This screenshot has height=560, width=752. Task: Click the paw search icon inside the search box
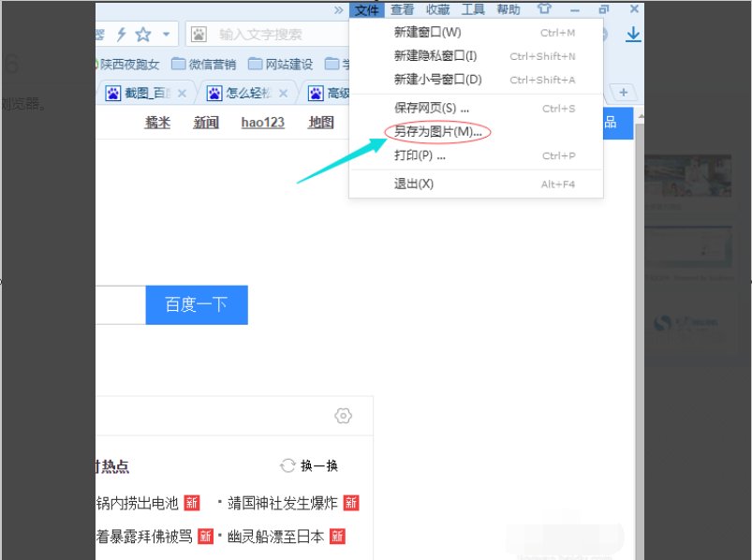[x=197, y=34]
